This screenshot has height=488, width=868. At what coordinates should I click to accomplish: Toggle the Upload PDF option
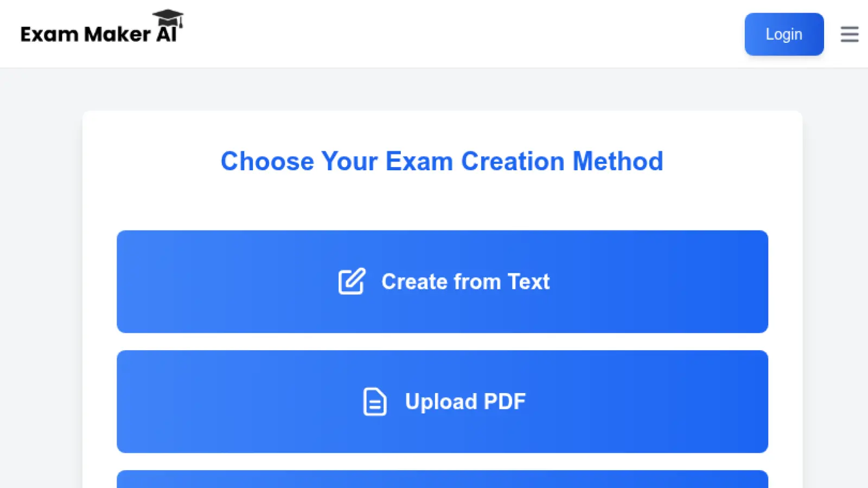(442, 401)
